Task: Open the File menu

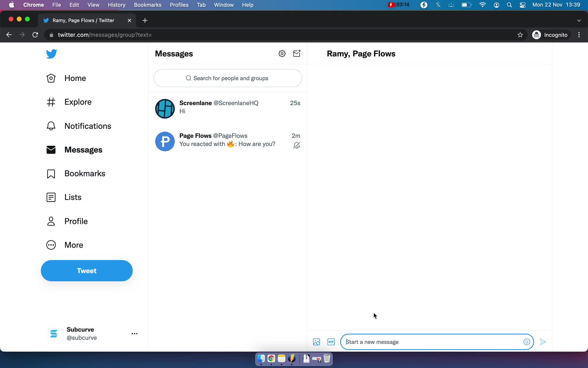Action: click(x=56, y=5)
